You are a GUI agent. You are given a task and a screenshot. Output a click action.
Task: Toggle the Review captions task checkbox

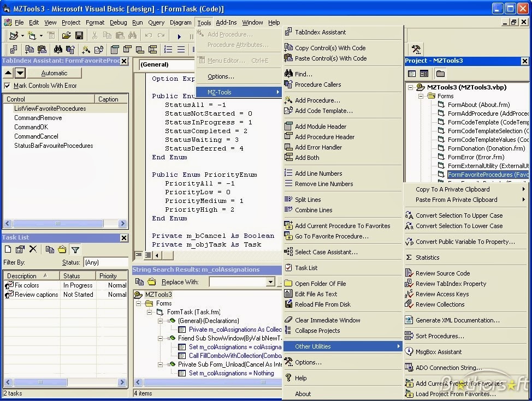9,295
